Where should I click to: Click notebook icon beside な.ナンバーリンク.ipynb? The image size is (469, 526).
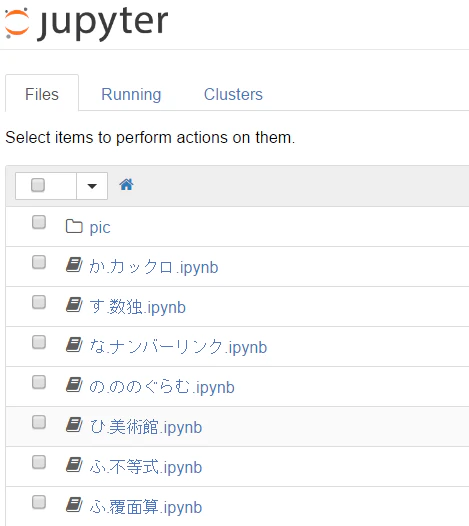[74, 345]
